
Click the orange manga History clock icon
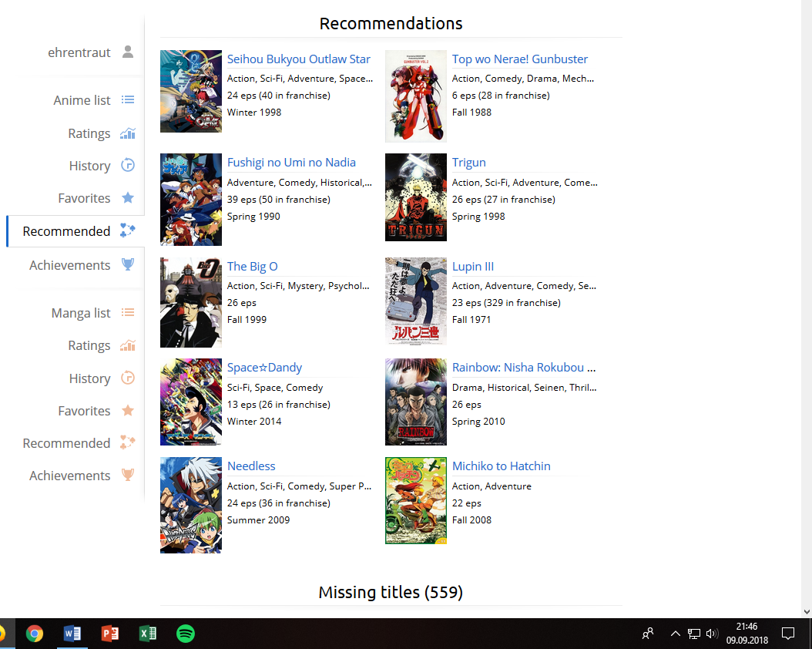click(x=128, y=378)
